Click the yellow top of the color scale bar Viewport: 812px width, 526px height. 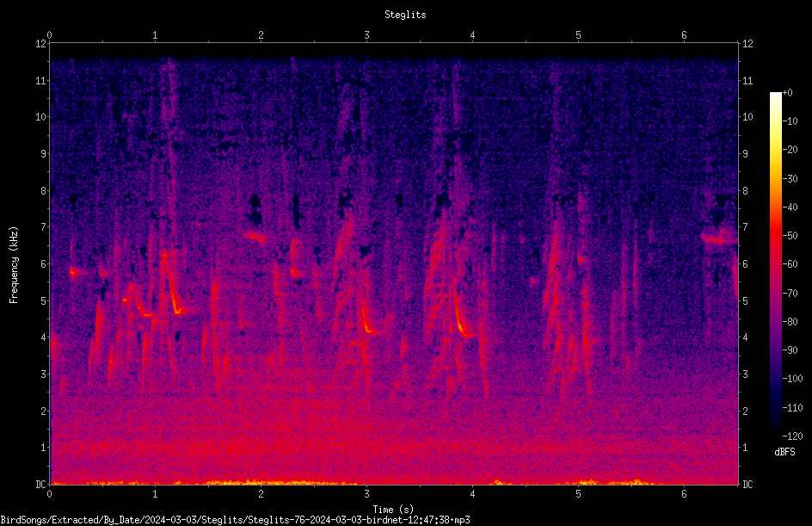[775, 151]
